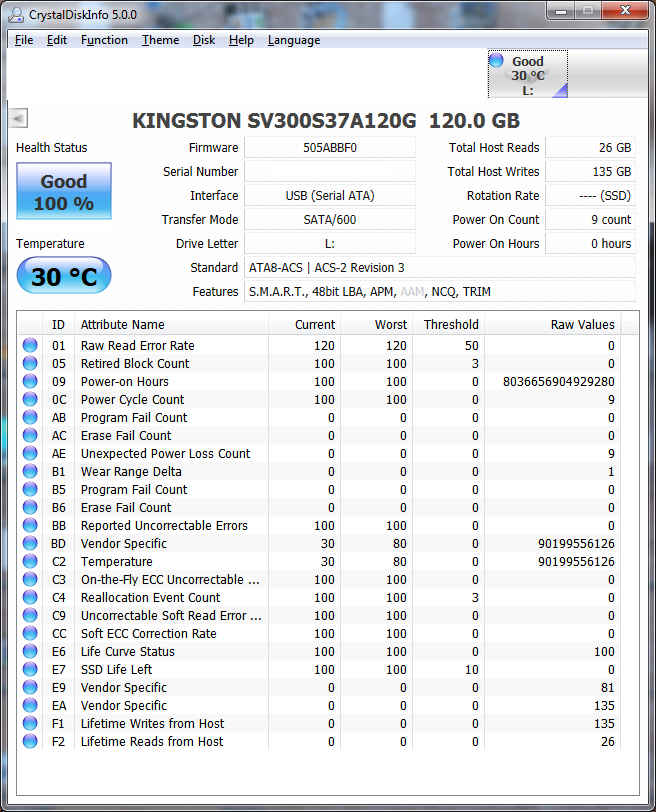This screenshot has width=656, height=812.
Task: Click the status icon for row AC
Action: pyautogui.click(x=30, y=435)
